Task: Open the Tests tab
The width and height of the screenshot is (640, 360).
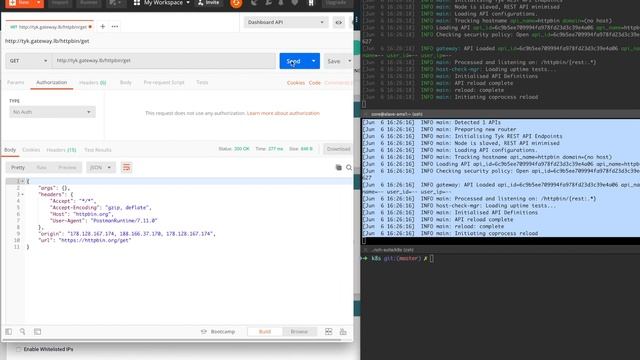Action: (x=202, y=82)
